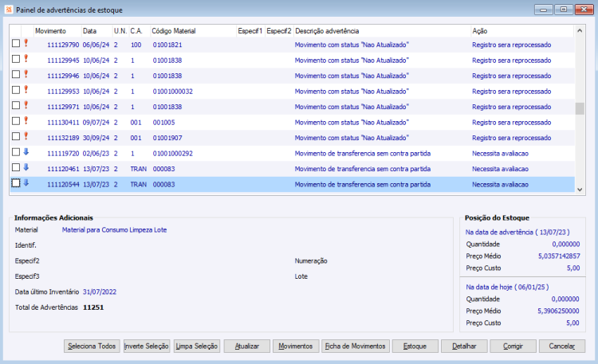Select material code 01001907 cell
Screen dimensions: 598x364
click(167, 138)
